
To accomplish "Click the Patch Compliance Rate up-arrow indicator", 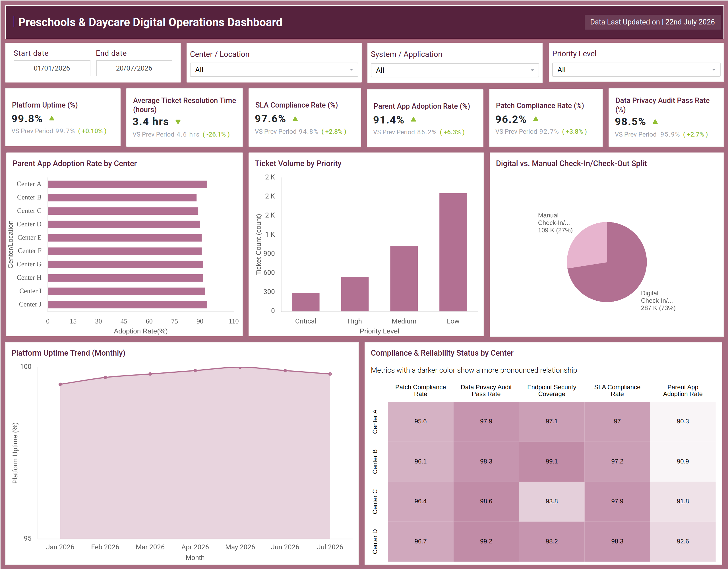I will tap(536, 119).
